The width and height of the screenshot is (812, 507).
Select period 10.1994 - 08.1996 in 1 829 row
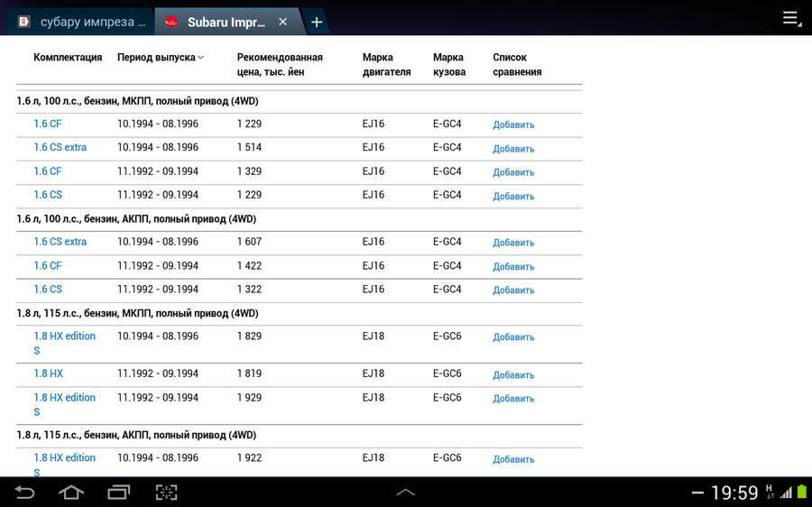coord(158,336)
